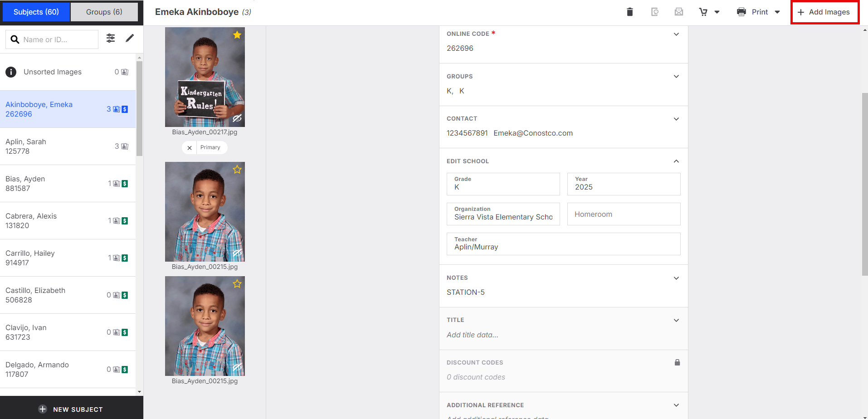The height and width of the screenshot is (419, 868).
Task: Click the image icon for Akinboboye, Emeka
Action: 117,109
